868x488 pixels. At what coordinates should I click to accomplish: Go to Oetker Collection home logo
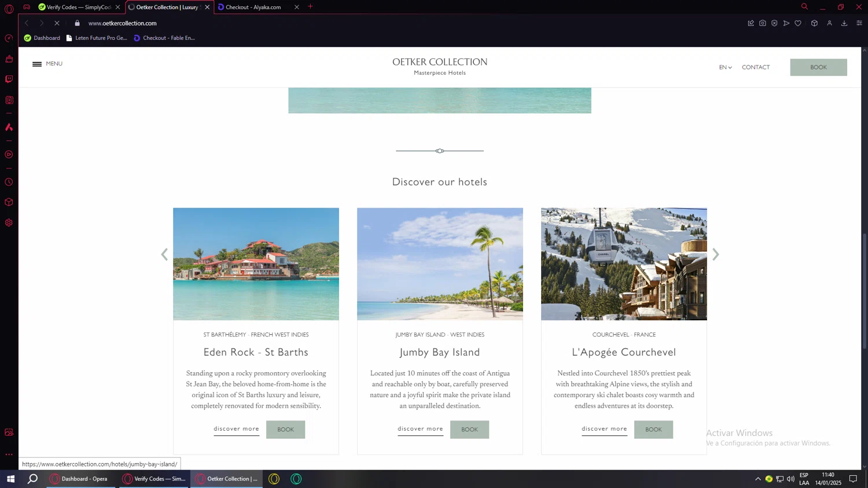(x=440, y=66)
